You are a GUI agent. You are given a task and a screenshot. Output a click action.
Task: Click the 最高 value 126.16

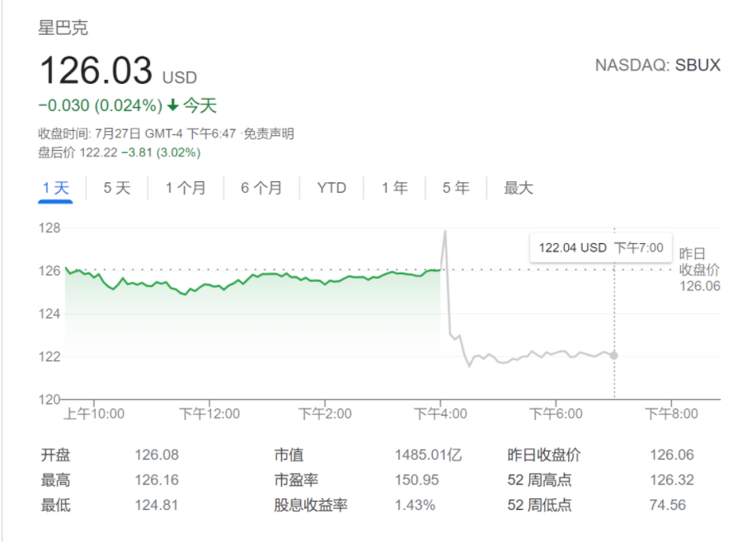click(157, 480)
